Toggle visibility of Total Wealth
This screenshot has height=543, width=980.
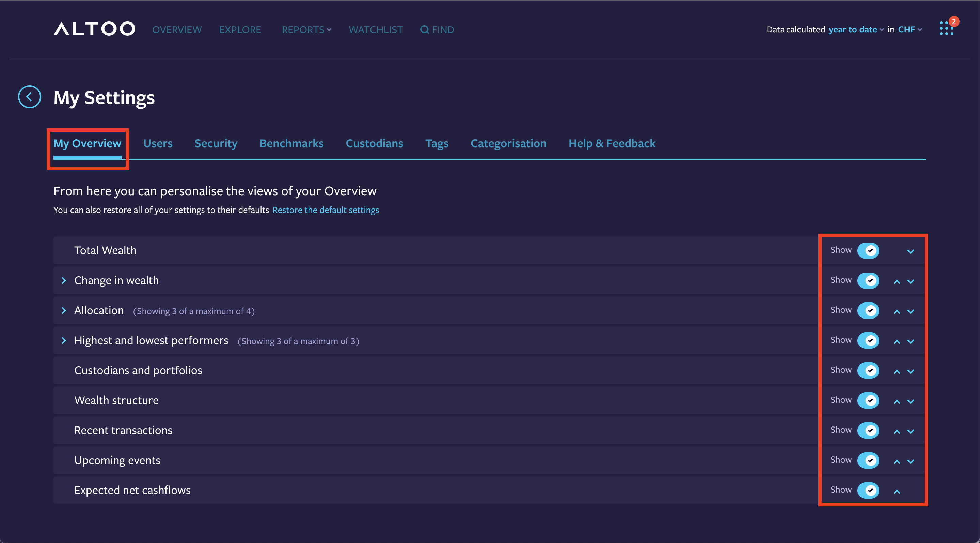(869, 250)
